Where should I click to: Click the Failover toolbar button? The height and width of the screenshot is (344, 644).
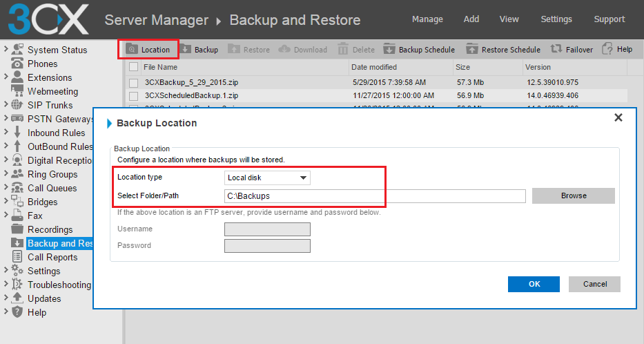click(572, 49)
